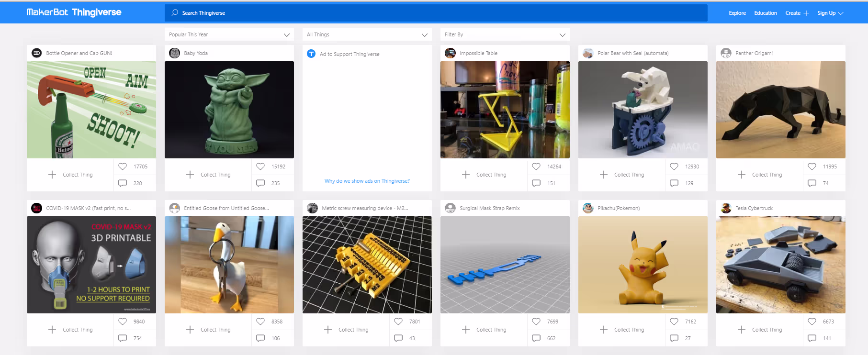Open the Surgical Mask Strap Remix title

(490, 208)
